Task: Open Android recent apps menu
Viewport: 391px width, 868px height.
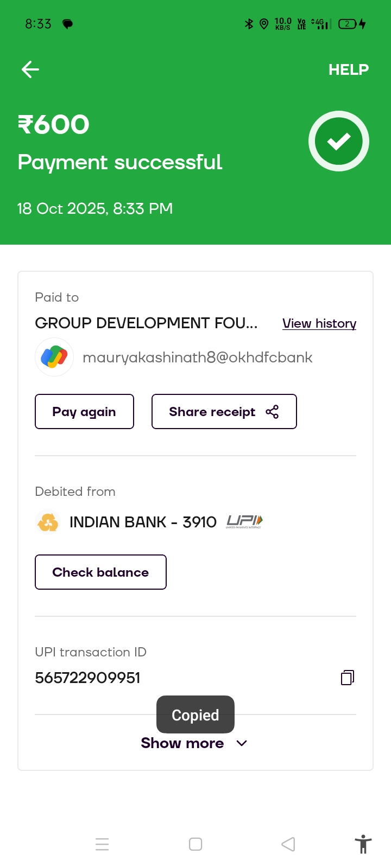Action: (x=102, y=844)
